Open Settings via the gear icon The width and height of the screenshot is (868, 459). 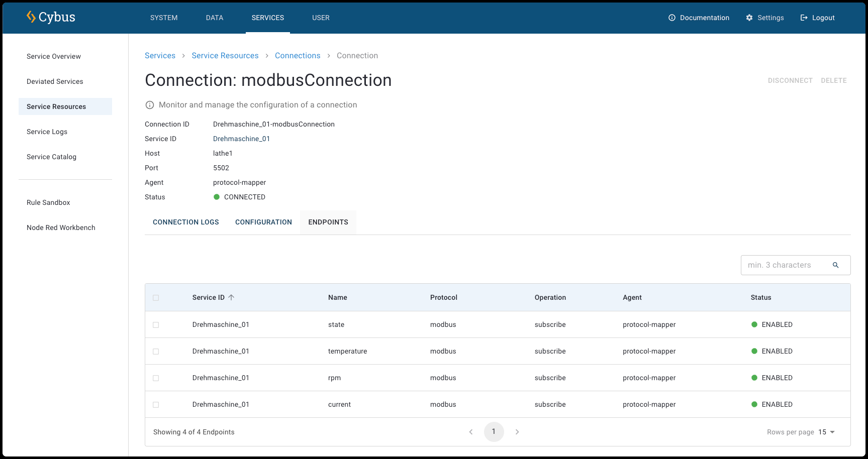click(x=749, y=18)
